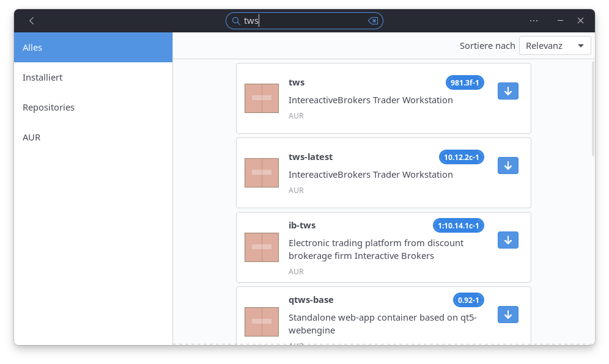This screenshot has width=609, height=364.
Task: Click the Sortiere nach label
Action: tap(487, 46)
